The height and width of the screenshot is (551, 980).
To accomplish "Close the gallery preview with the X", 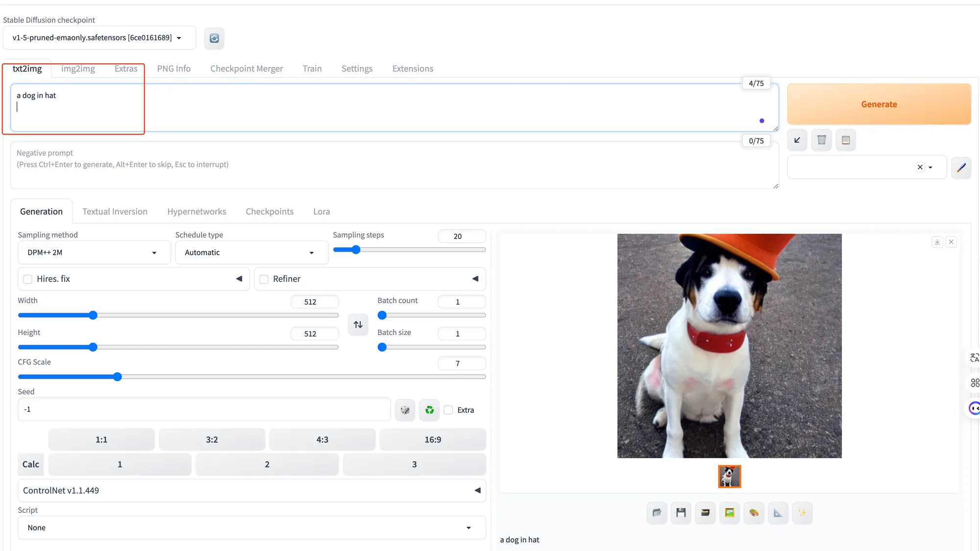I will (x=951, y=242).
